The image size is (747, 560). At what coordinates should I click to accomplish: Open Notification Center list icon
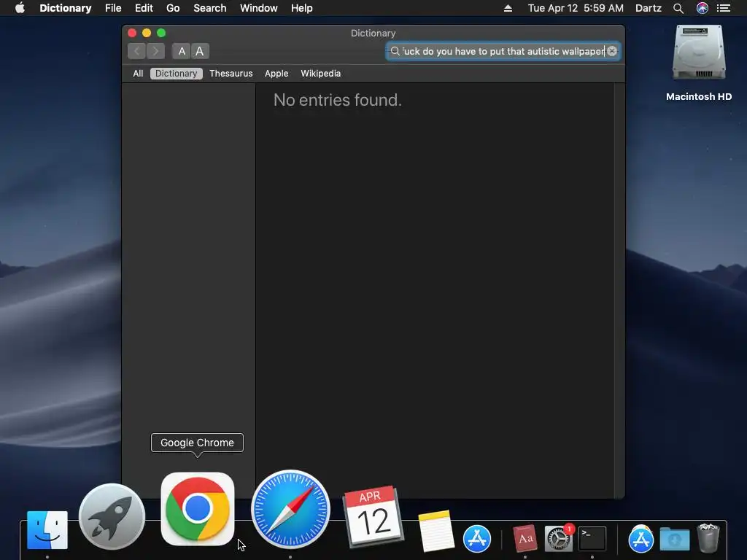coord(724,8)
